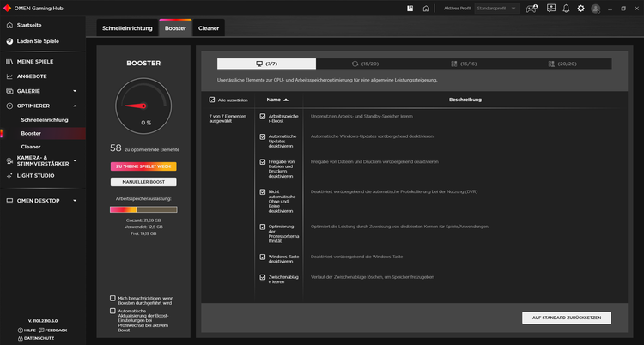This screenshot has height=345, width=644.
Task: Select Booster in sidebar submenu
Action: [x=31, y=134]
